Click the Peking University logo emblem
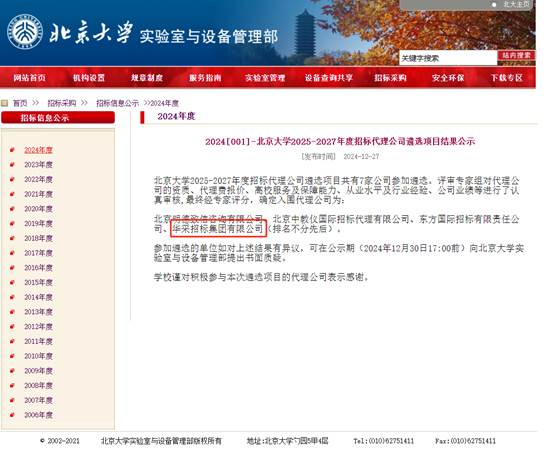The image size is (553, 456). (25, 32)
